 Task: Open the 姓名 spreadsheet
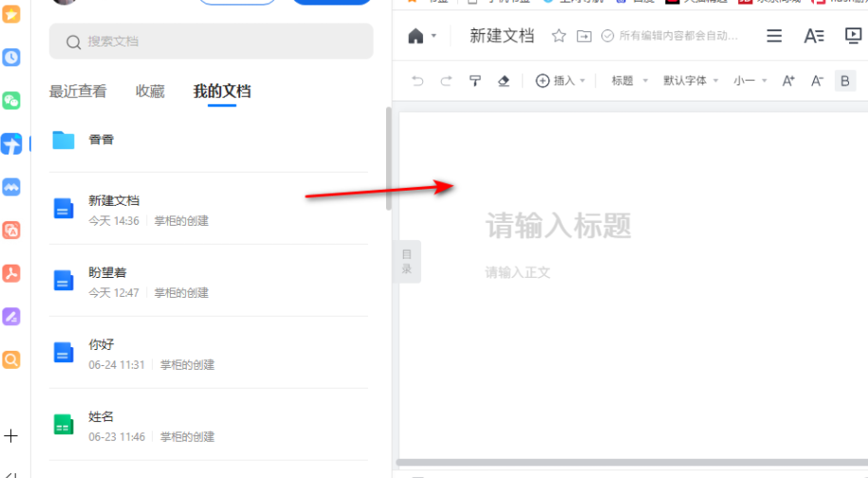[x=208, y=425]
